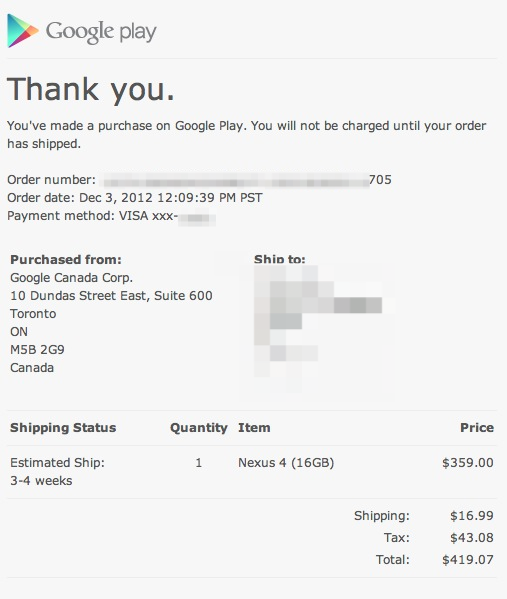Click the Google play wordmark text
Viewport: 507px width, 599px height.
click(101, 31)
